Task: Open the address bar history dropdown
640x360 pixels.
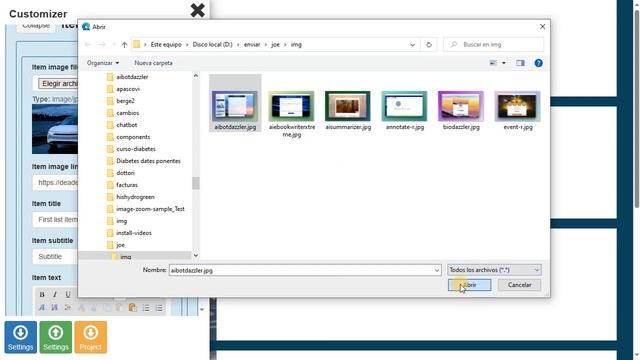Action: click(x=412, y=44)
